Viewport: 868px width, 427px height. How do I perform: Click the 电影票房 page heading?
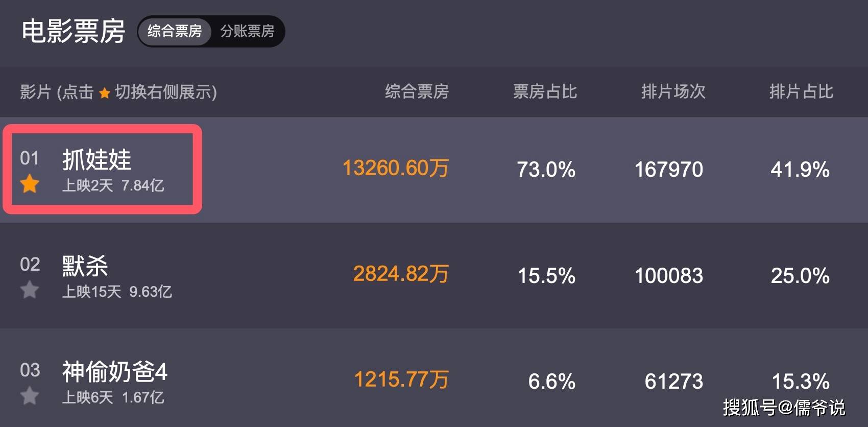(x=74, y=31)
